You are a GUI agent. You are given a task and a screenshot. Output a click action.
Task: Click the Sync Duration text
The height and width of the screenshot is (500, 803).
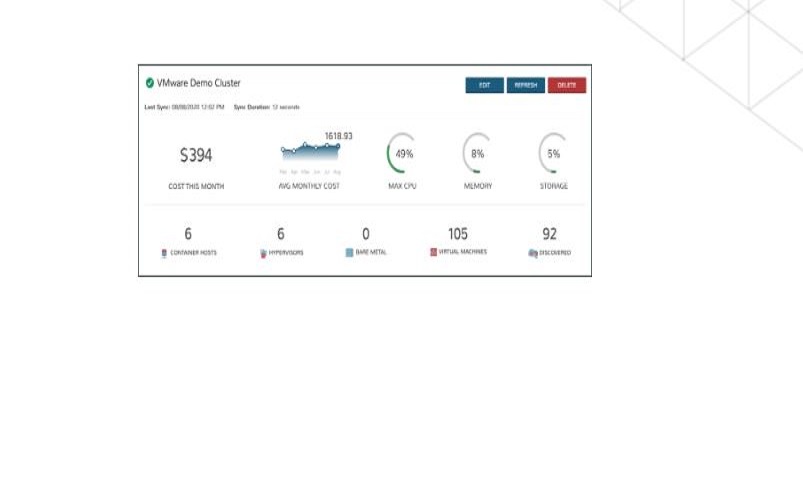click(267, 107)
